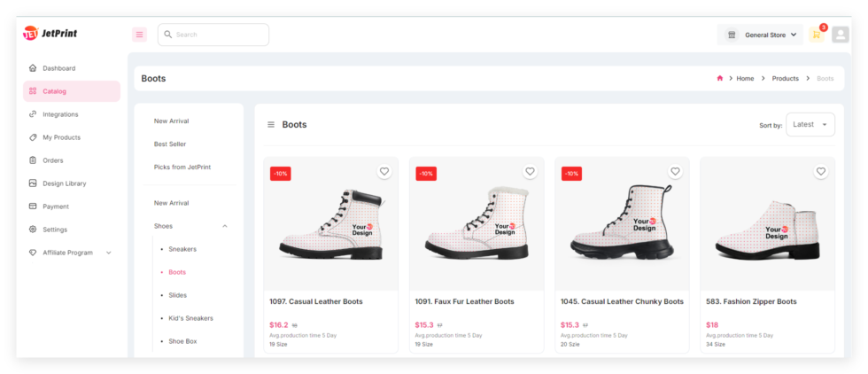
Task: Favorite the Fashion Zipper Boots
Action: (820, 171)
